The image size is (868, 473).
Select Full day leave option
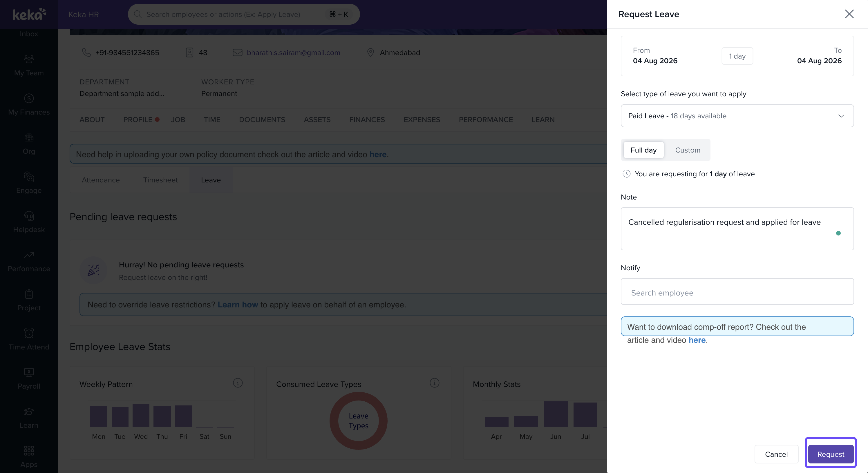click(x=643, y=150)
